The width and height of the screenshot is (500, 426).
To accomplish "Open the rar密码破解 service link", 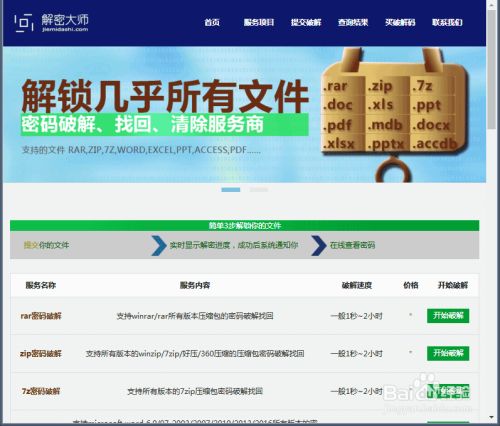I will click(41, 316).
